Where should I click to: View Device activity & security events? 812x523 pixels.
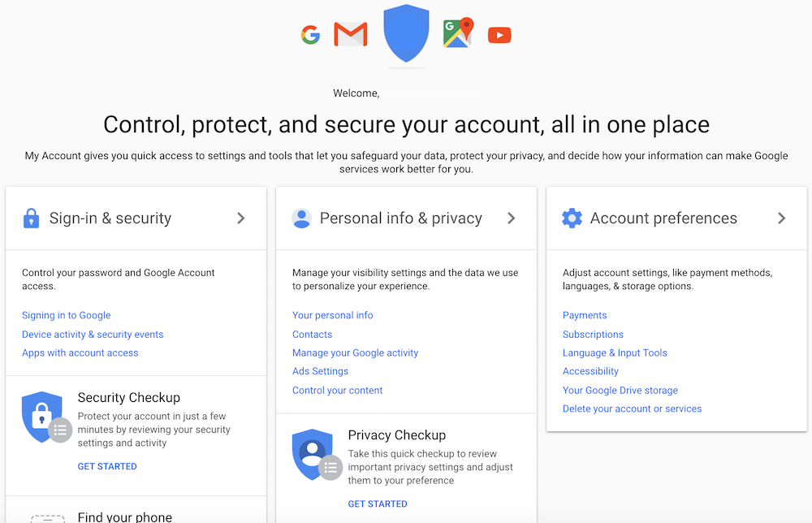pos(92,334)
